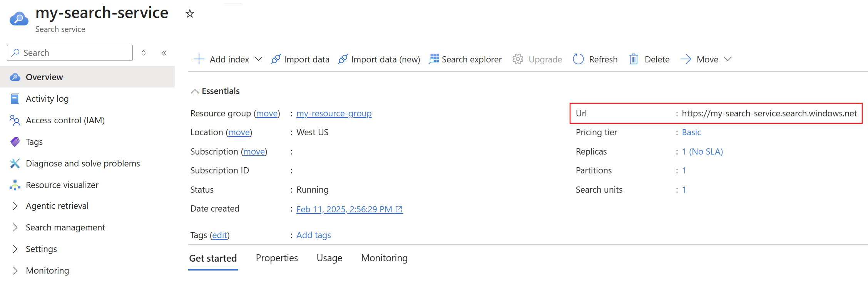Click the edit link next to Tags
This screenshot has height=284, width=868.
[219, 235]
